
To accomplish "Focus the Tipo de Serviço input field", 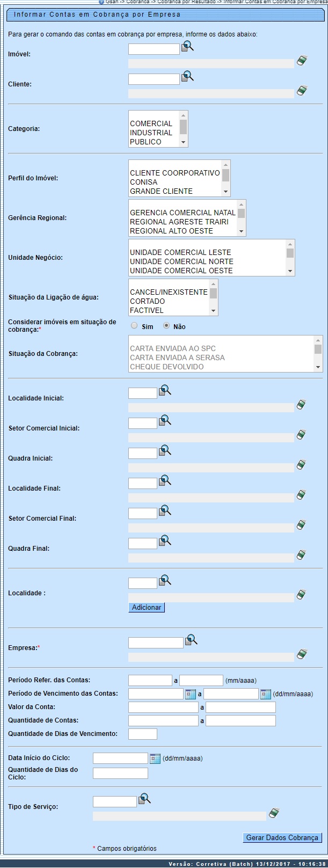I will pyautogui.click(x=115, y=801).
